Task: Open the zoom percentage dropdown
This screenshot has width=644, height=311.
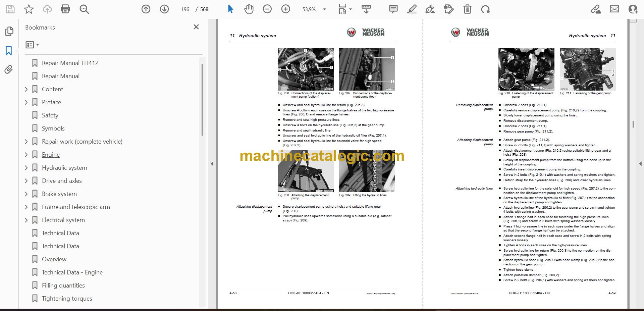Action: point(325,9)
